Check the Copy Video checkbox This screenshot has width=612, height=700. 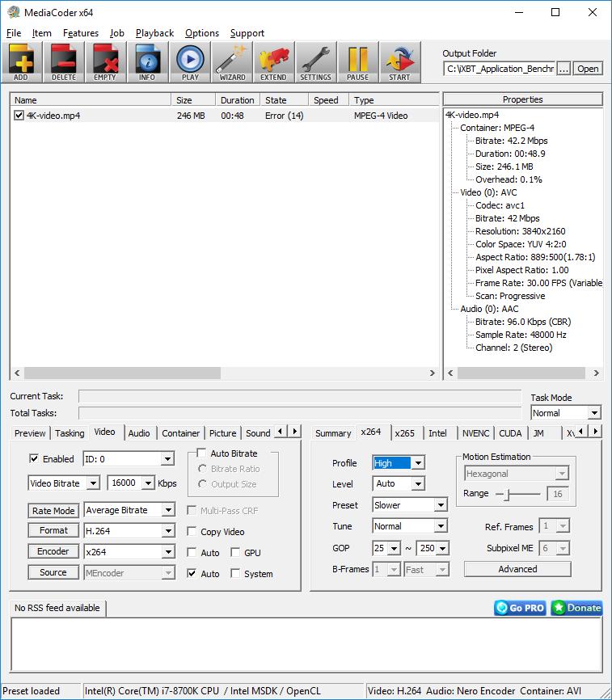(x=192, y=531)
